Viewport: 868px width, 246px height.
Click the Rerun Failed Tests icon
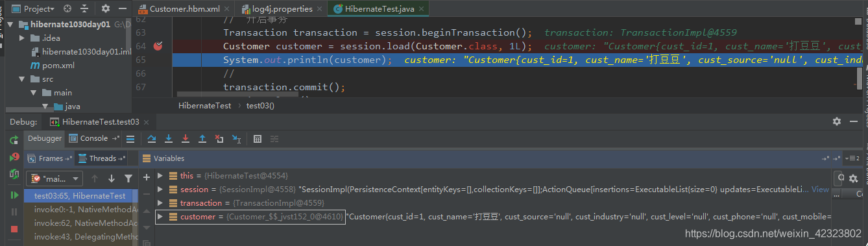14,158
